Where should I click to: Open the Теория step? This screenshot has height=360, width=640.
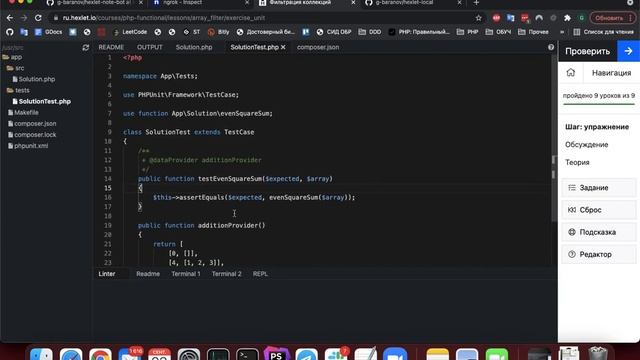(577, 162)
